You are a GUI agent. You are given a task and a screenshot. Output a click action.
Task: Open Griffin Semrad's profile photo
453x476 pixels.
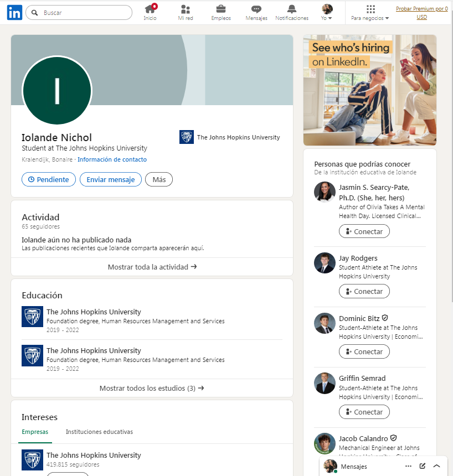[x=325, y=383]
